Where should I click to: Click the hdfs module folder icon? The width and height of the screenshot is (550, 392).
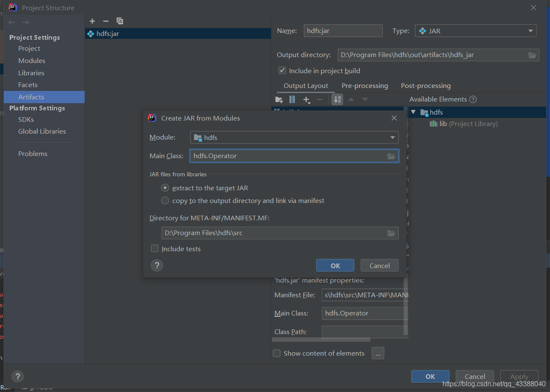point(424,112)
